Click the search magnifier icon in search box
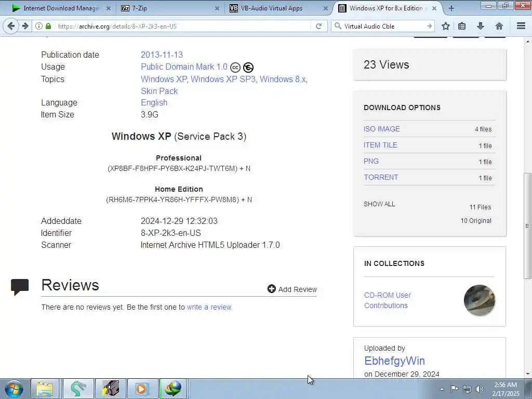 pyautogui.click(x=338, y=26)
